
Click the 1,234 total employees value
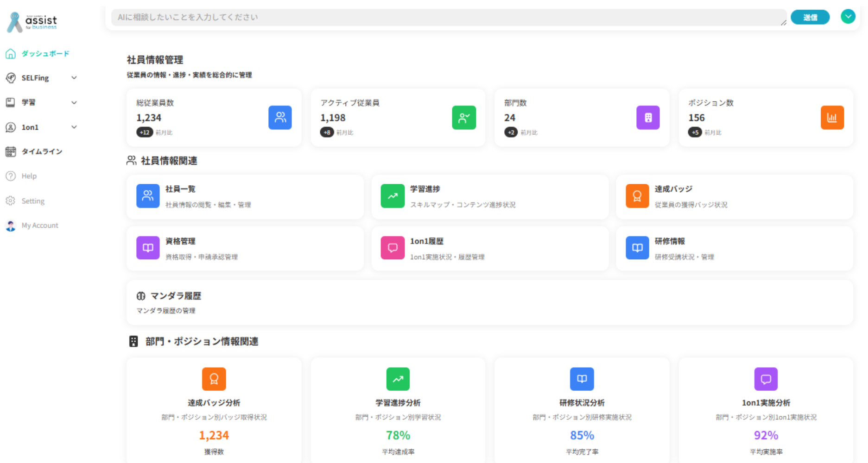pyautogui.click(x=149, y=118)
